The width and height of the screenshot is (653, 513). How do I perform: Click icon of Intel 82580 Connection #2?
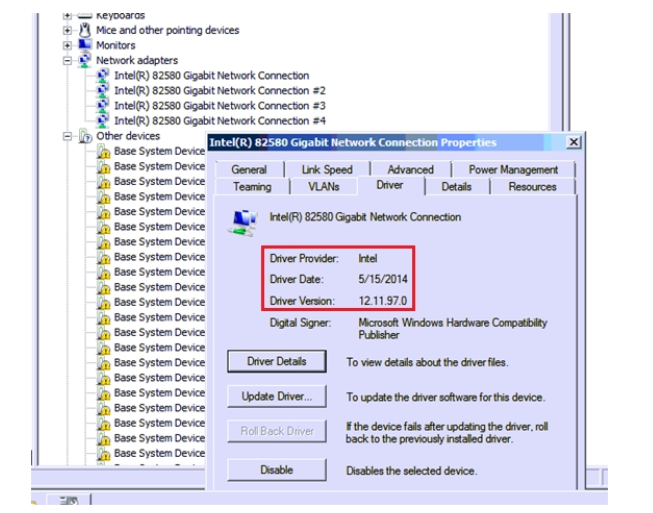(103, 90)
